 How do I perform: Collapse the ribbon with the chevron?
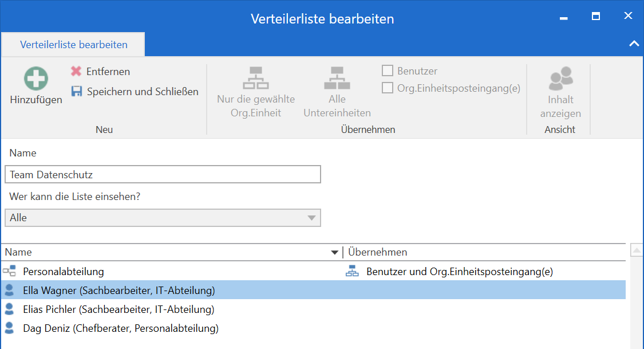(x=634, y=44)
